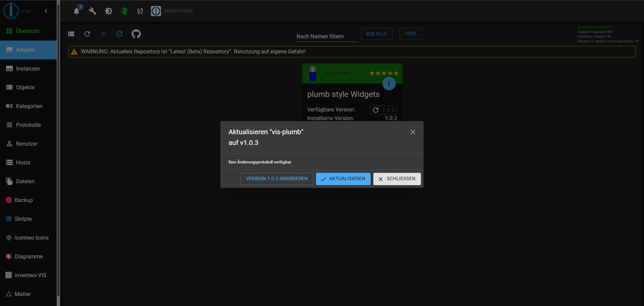This screenshot has height=306, width=644.
Task: Click the crossed-out sync icon in the top bar
Action: 140,11
